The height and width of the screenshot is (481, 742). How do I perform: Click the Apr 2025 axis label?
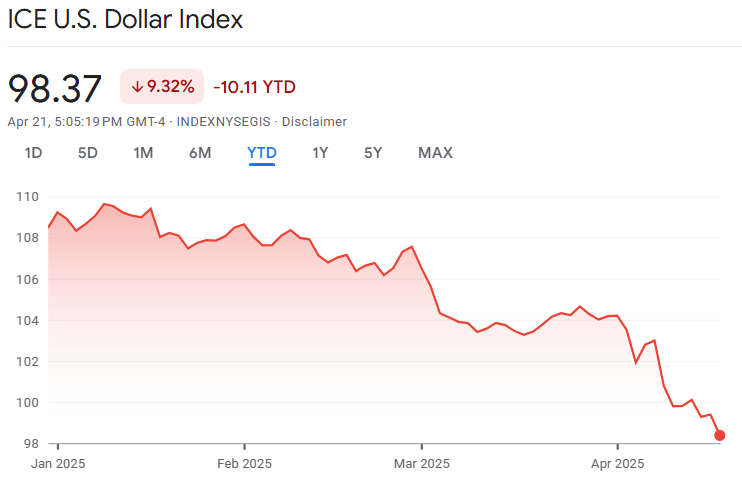[x=617, y=463]
